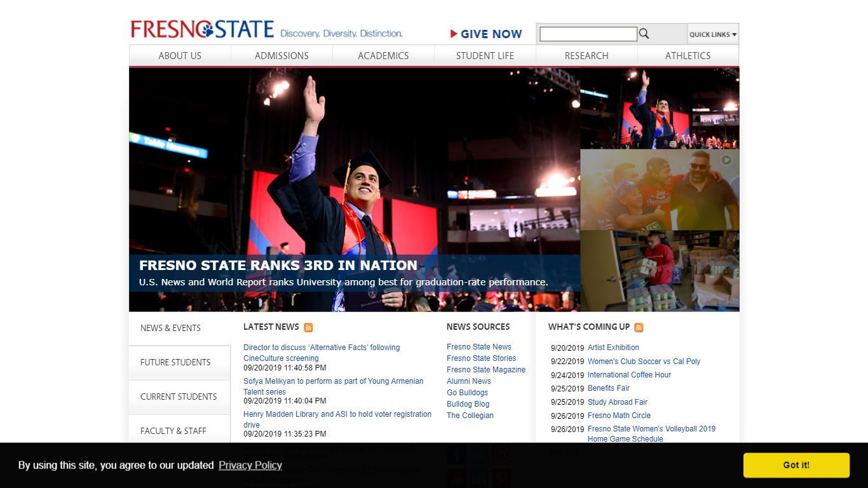The image size is (868, 488).
Task: Open the Sofya Melikyan news article
Action: (333, 386)
